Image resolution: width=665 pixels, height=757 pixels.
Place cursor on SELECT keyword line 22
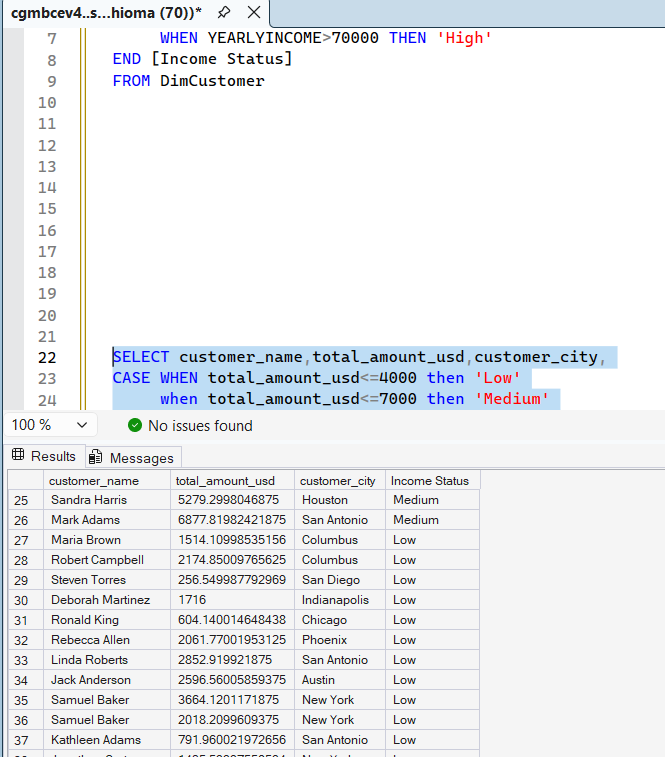click(x=141, y=357)
